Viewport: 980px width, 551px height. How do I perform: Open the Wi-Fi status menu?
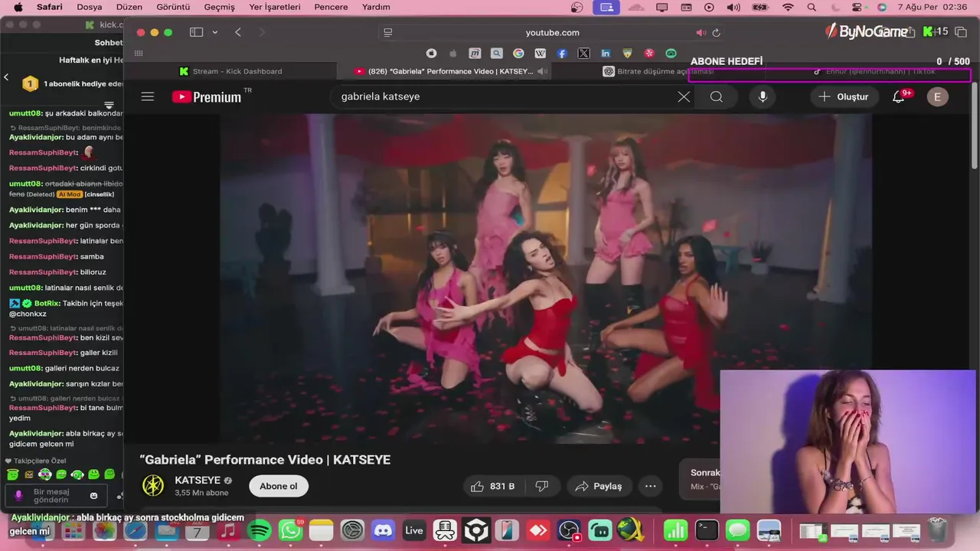coord(788,7)
